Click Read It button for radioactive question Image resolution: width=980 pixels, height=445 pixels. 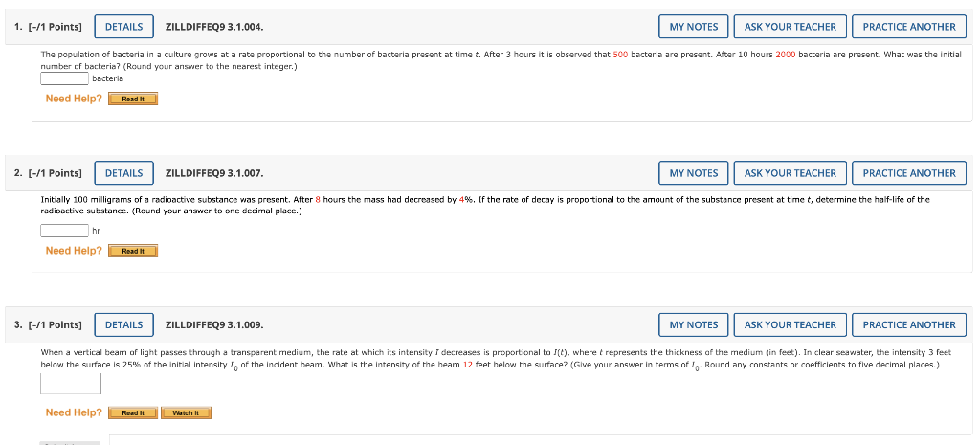click(133, 252)
